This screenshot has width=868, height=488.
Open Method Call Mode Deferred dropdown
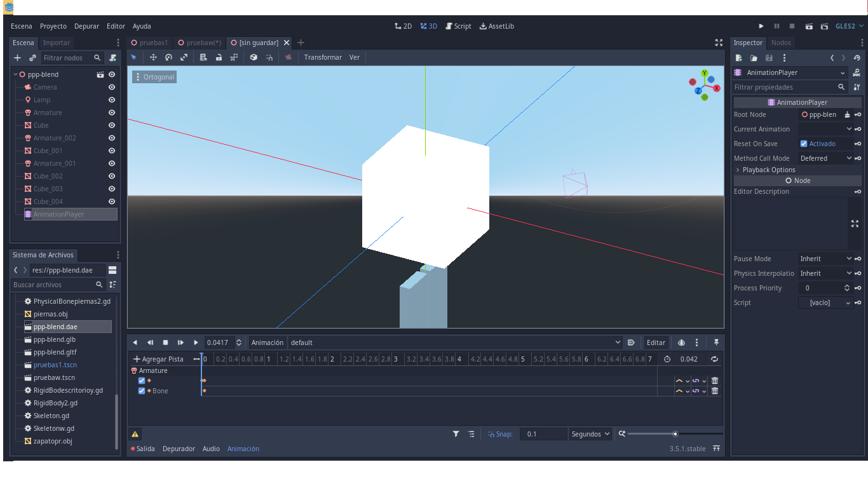825,158
